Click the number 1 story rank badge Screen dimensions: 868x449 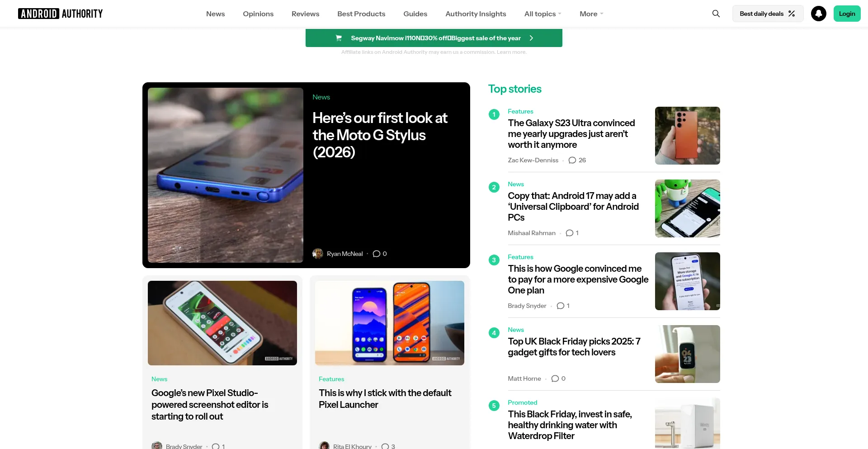point(494,114)
